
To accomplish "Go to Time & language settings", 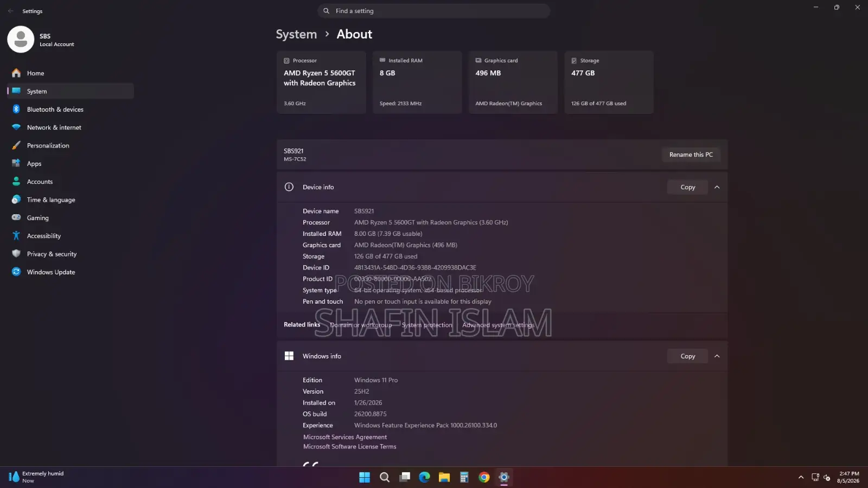I will pos(71,200).
